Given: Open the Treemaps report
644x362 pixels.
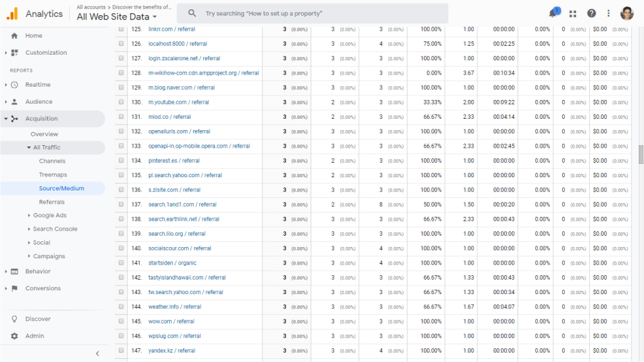Looking at the screenshot, I should pos(53,175).
